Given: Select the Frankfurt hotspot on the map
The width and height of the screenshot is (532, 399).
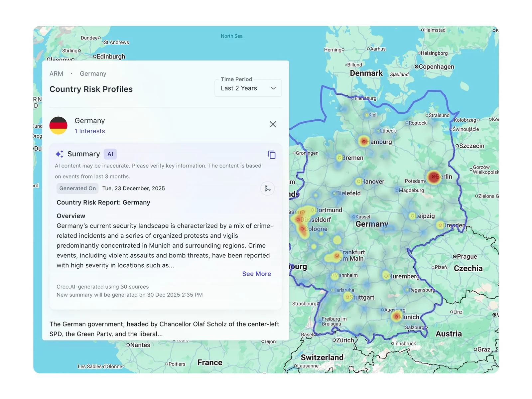Looking at the screenshot, I should [x=337, y=255].
